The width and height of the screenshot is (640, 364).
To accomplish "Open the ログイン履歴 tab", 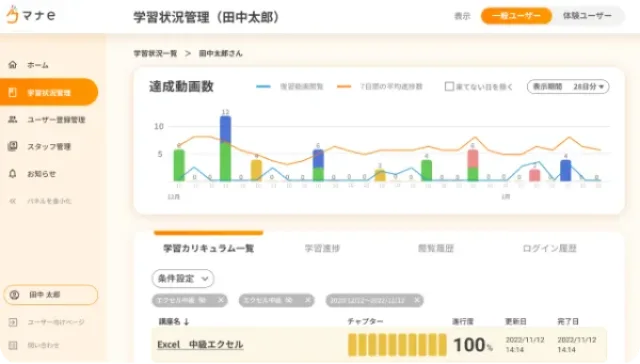I will (549, 248).
